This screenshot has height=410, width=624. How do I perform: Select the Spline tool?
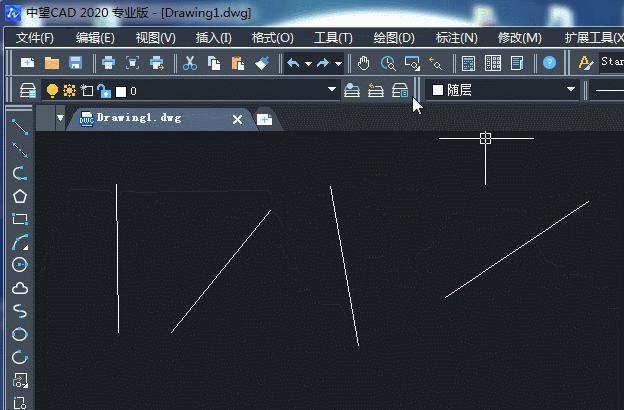point(20,311)
